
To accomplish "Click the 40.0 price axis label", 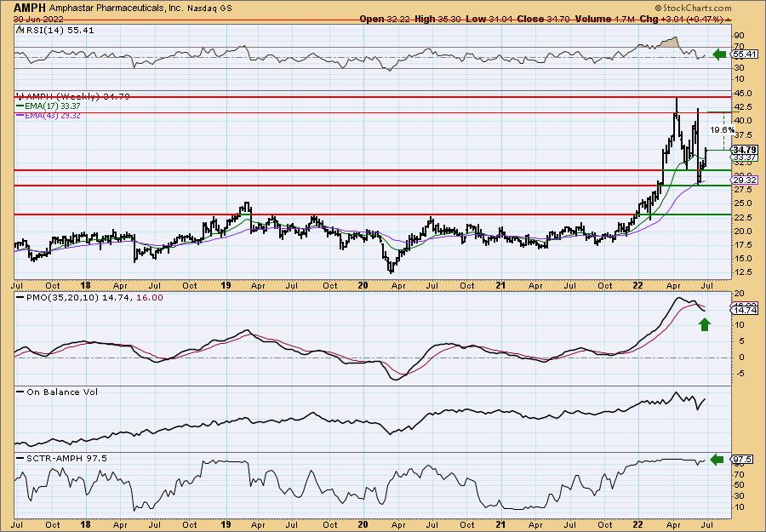I will 741,121.
